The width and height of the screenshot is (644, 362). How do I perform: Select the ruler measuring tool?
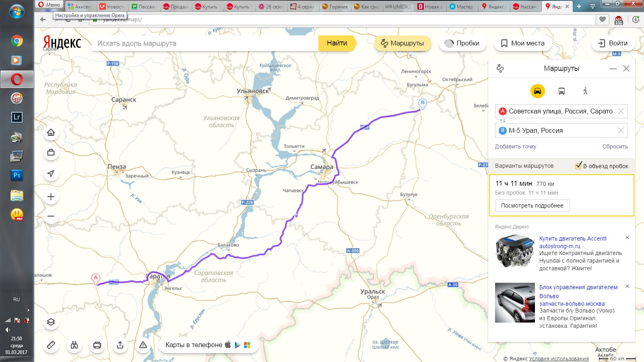[x=51, y=345]
